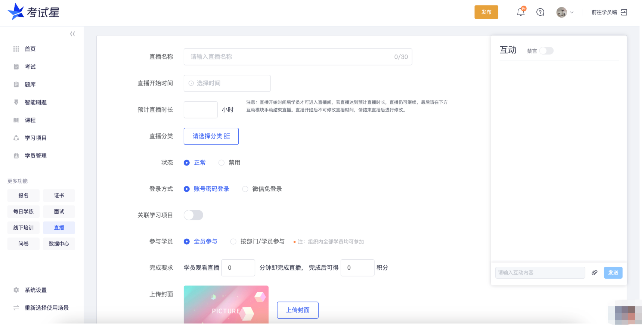Open 系统设置 gear icon in sidebar
This screenshot has width=644, height=325.
point(16,290)
